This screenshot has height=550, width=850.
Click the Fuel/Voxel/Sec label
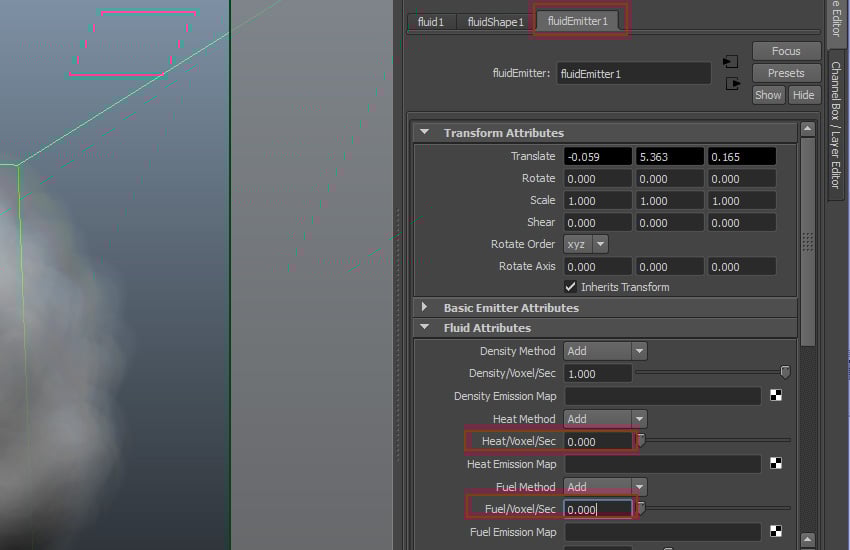[x=520, y=509]
